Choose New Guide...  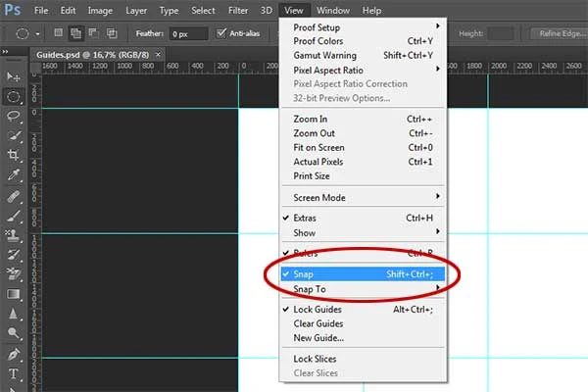[363, 338]
